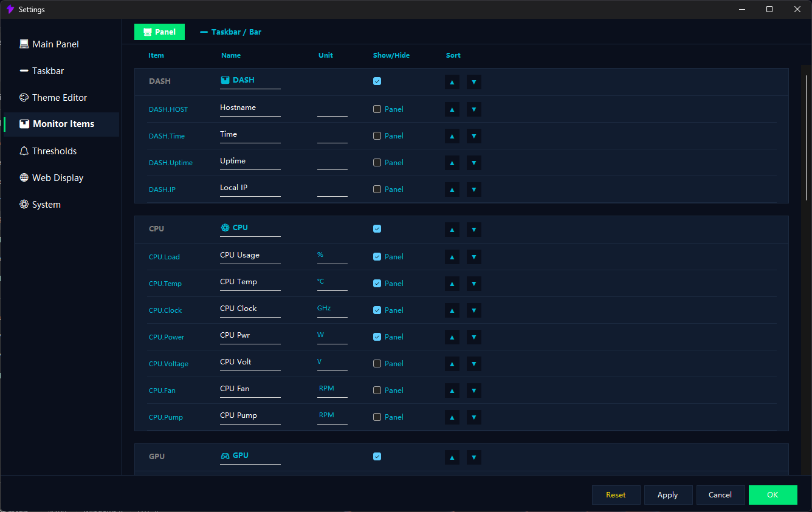
Task: Click the DASH icon in name field
Action: click(225, 80)
